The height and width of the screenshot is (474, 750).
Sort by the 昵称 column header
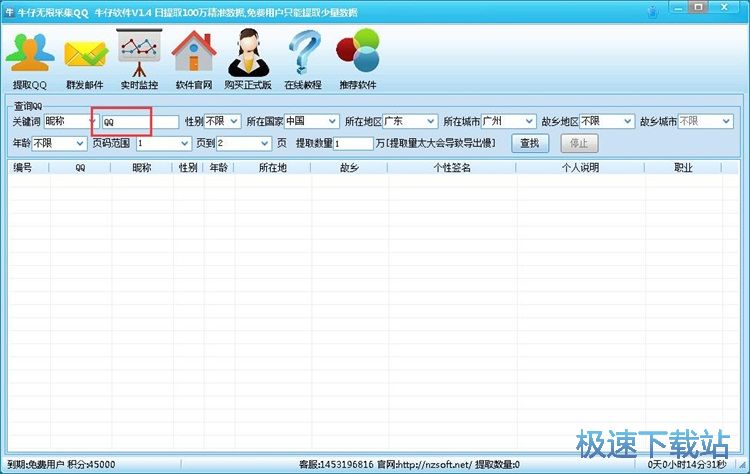pos(142,167)
